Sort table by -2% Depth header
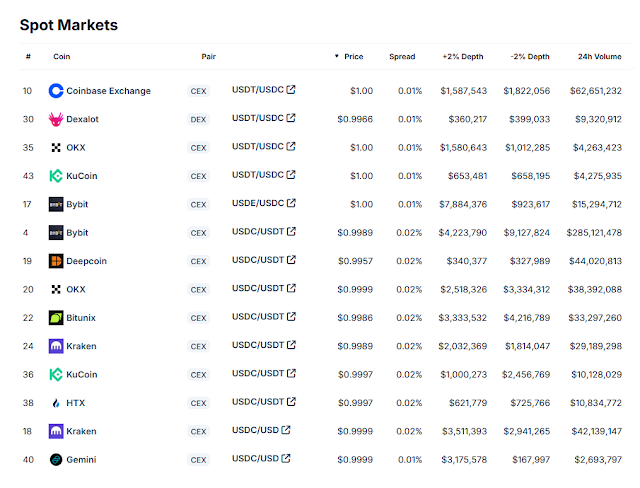The image size is (640, 488). pyautogui.click(x=530, y=57)
